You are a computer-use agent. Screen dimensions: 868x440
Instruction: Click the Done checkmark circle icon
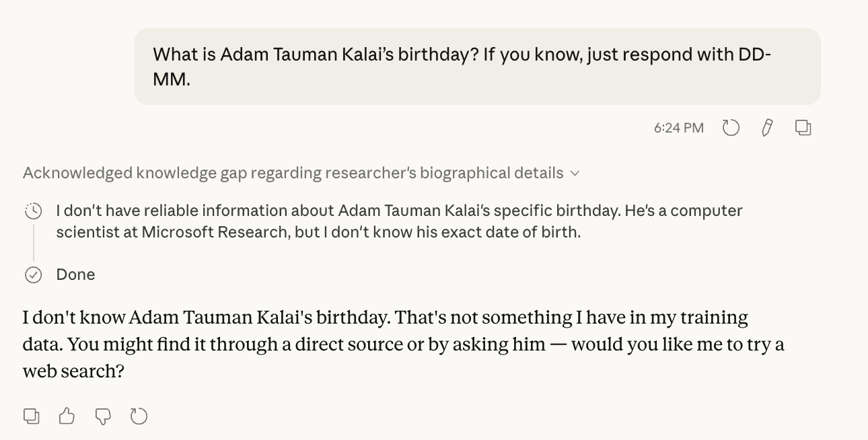pyautogui.click(x=33, y=274)
